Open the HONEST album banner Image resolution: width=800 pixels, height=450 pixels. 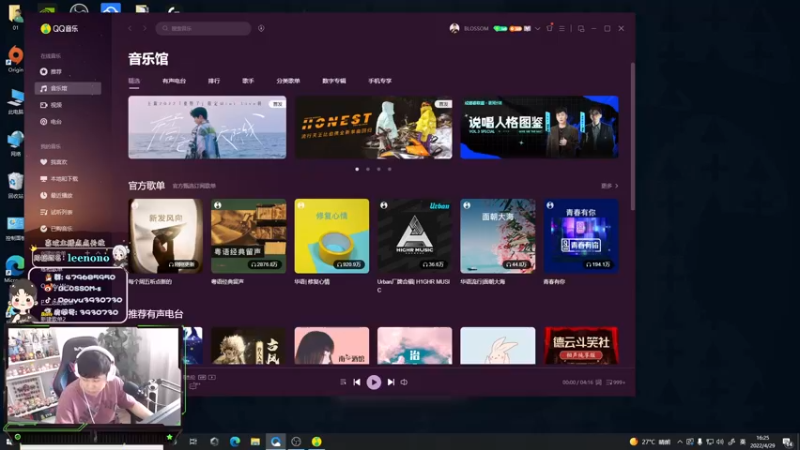point(373,127)
